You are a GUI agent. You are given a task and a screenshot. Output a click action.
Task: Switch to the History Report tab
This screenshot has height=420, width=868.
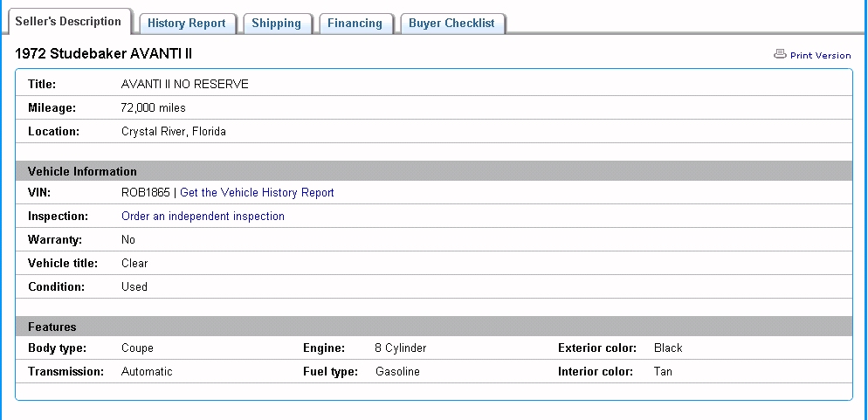pyautogui.click(x=186, y=24)
